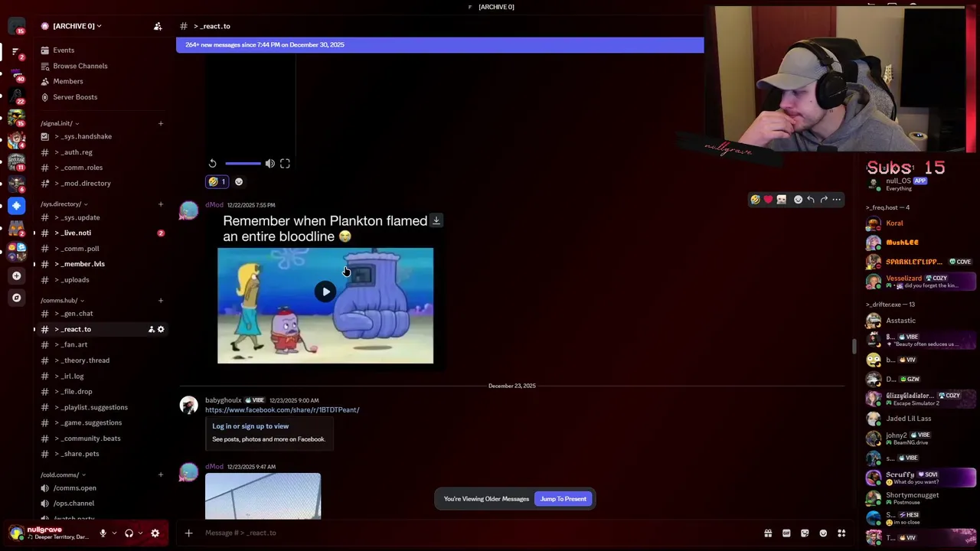
Task: Open _live.noti channel with 2 mentions
Action: coord(100,233)
